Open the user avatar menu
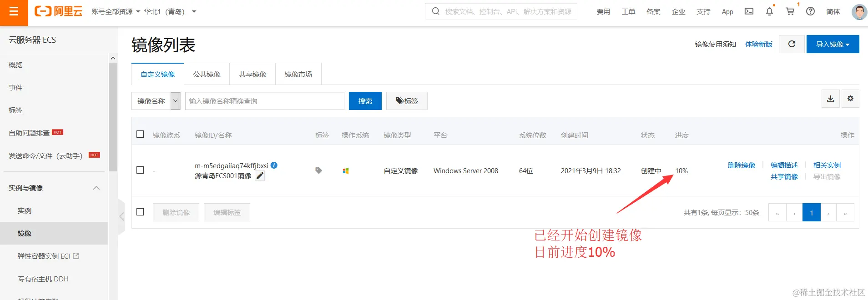The width and height of the screenshot is (868, 300). click(x=859, y=12)
